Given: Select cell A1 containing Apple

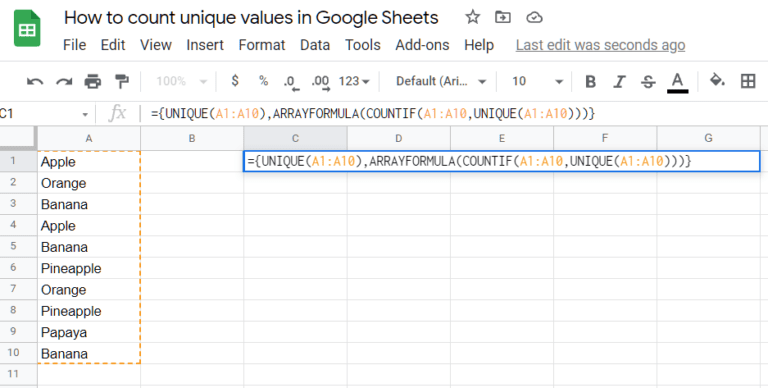Looking at the screenshot, I should click(x=89, y=161).
